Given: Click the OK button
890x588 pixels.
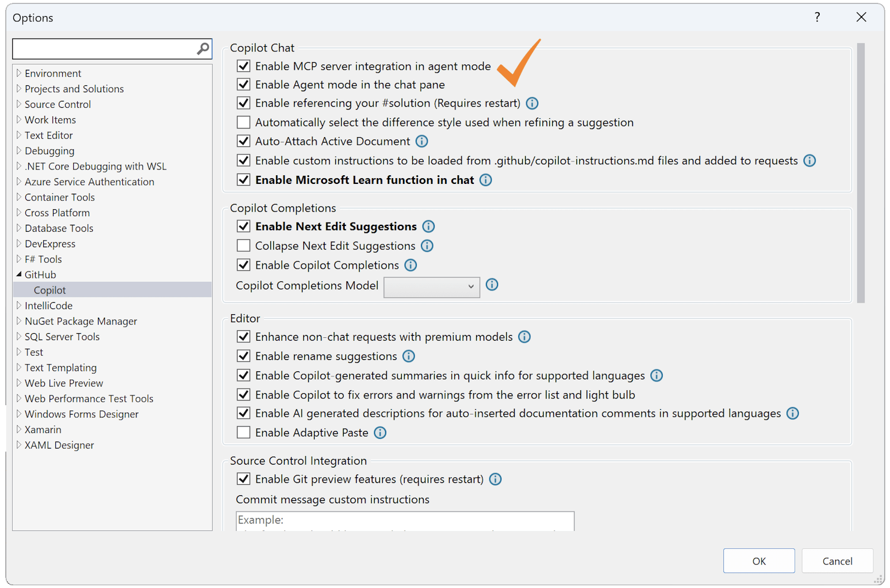Looking at the screenshot, I should tap(759, 560).
